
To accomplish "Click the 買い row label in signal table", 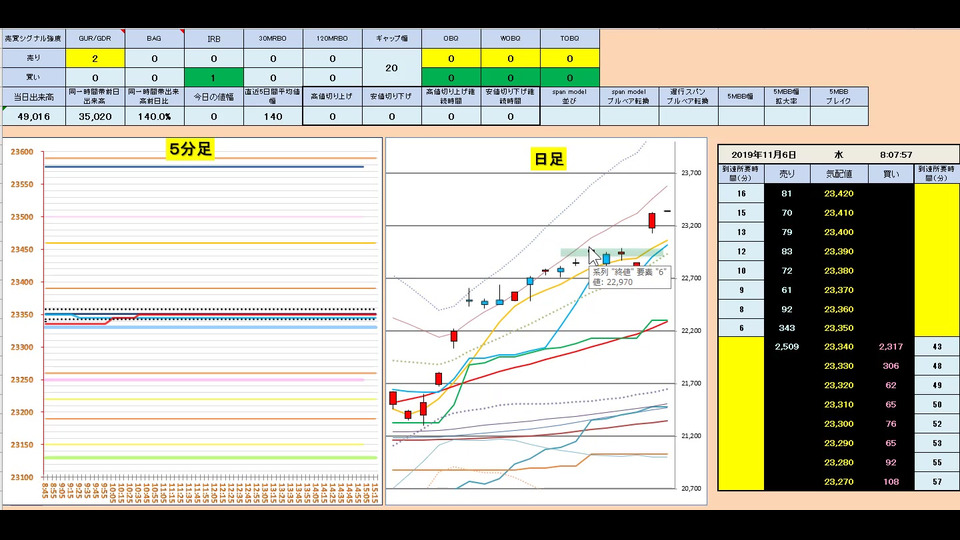I will pyautogui.click(x=34, y=78).
